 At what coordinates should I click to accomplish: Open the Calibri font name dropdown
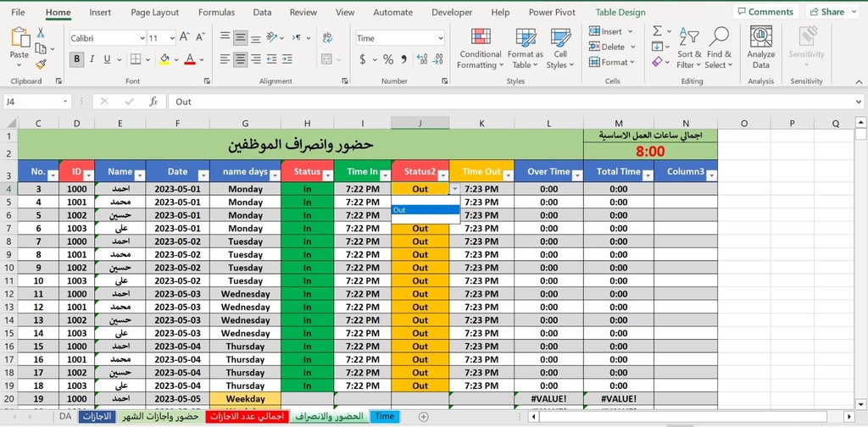[x=142, y=38]
